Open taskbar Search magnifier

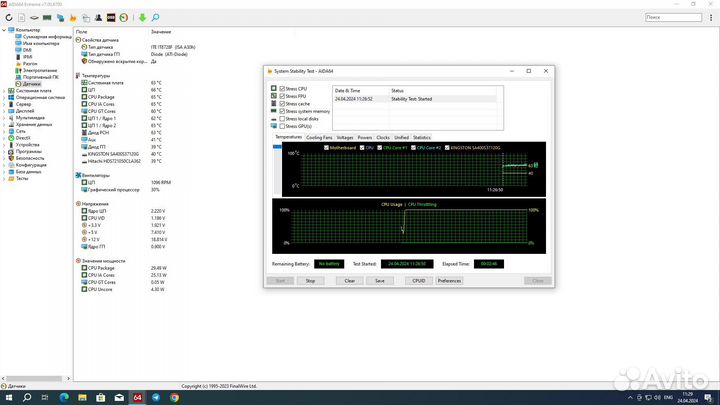(x=27, y=398)
